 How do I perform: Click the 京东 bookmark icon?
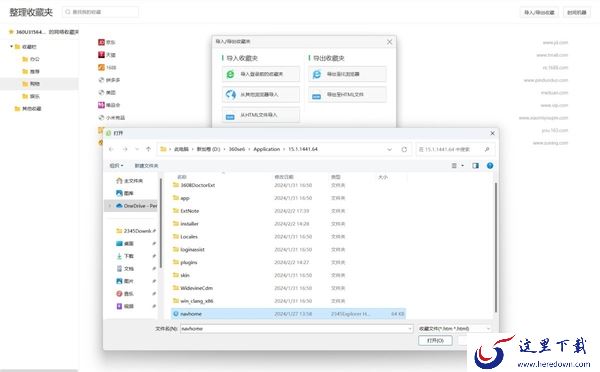[x=101, y=42]
